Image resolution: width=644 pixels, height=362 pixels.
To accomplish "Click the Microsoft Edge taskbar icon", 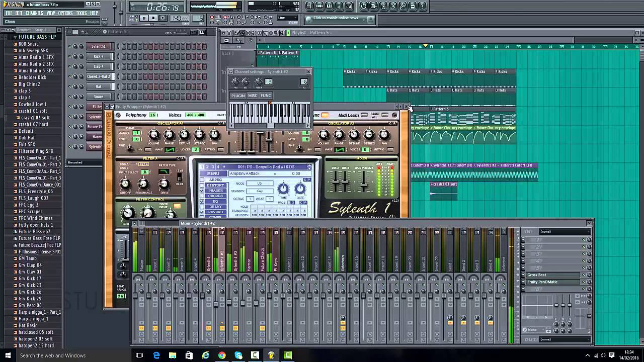I will pos(156,355).
